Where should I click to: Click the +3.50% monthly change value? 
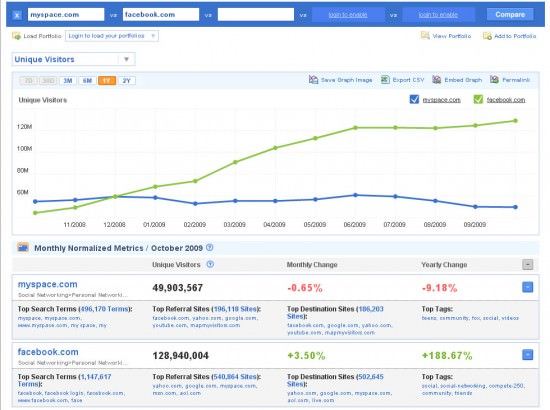[x=306, y=356]
